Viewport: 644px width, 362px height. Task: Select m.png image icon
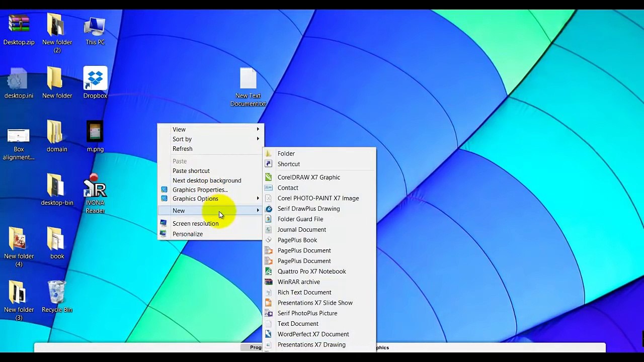pos(95,132)
